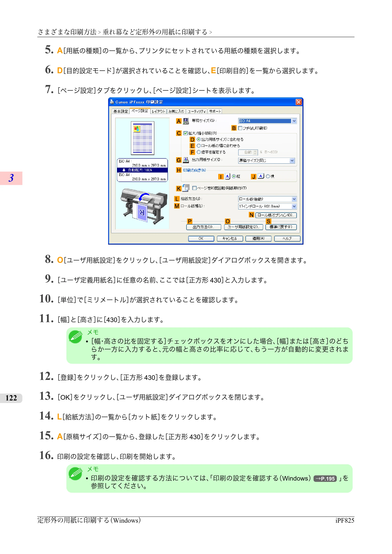Open the サポート tab
The image size is (392, 554).
pos(215,111)
